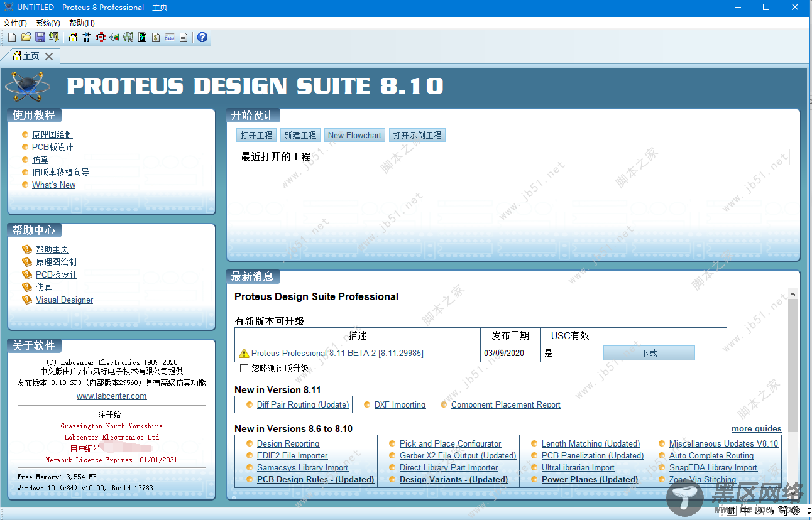812x520 pixels.
Task: Open Length Matching (Updated) link
Action: coord(591,444)
